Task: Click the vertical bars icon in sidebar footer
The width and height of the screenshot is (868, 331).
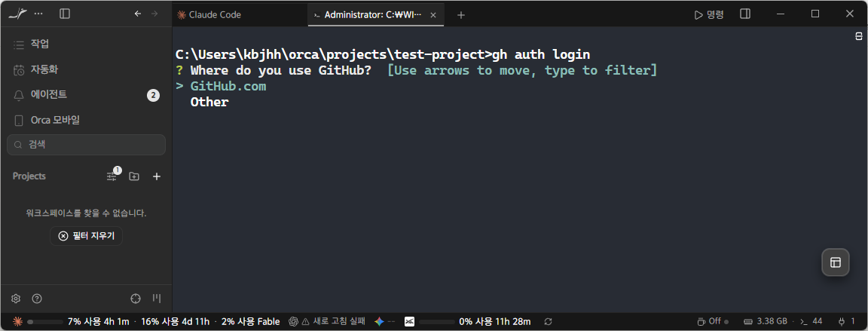Action: pyautogui.click(x=157, y=299)
